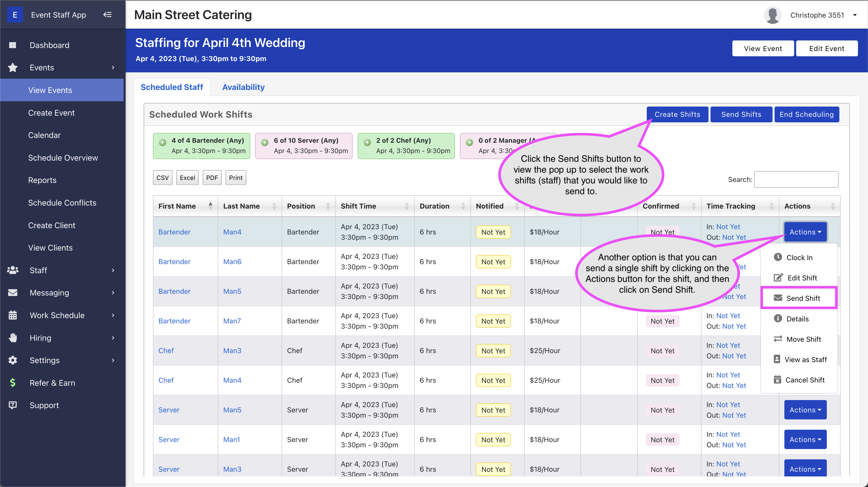868x487 pixels.
Task: Click into the Search field
Action: [x=796, y=180]
